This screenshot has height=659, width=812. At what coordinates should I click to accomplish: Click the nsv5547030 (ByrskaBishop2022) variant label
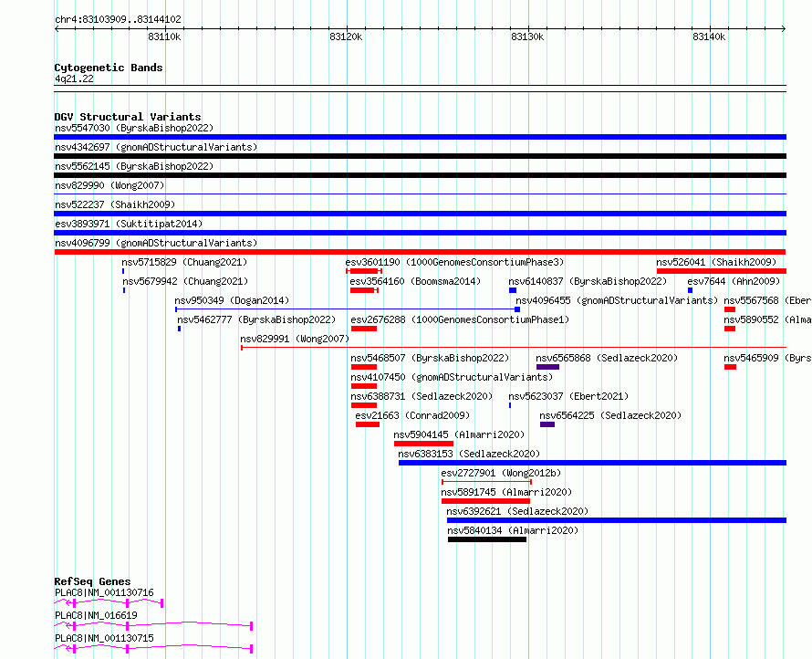(x=134, y=128)
